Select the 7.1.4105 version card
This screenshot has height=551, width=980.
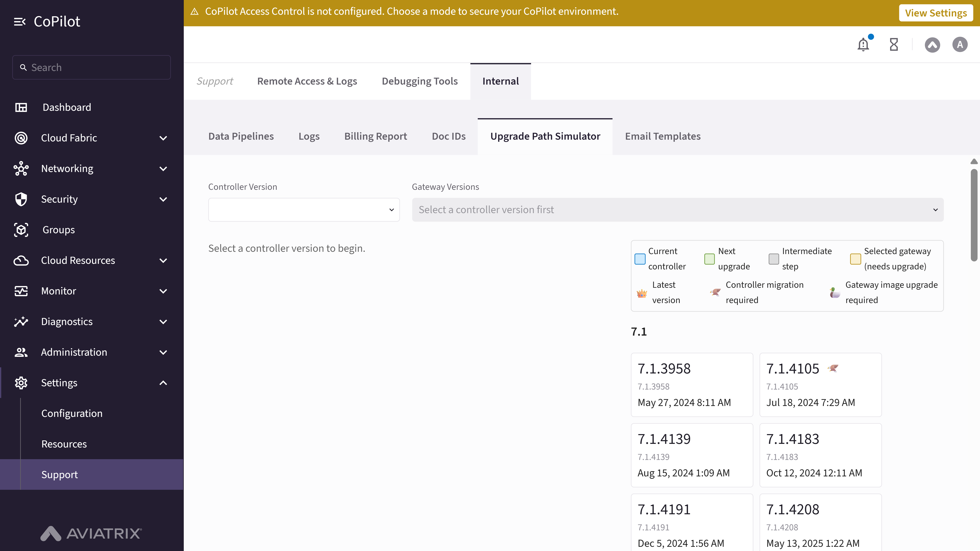tap(820, 385)
